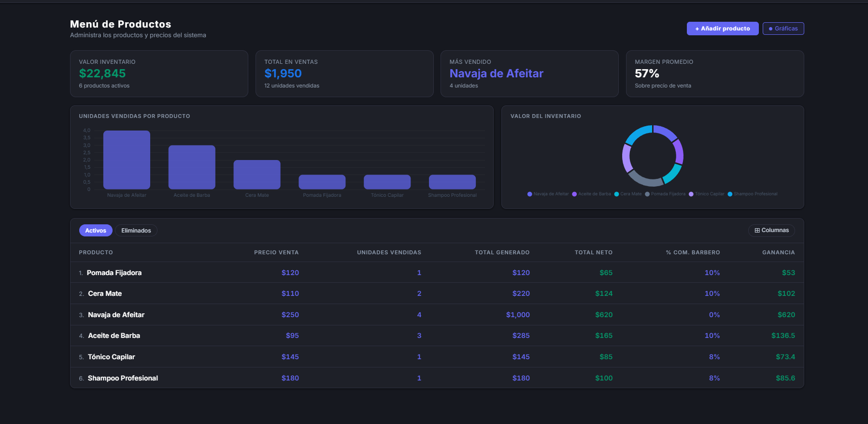This screenshot has height=424, width=868.
Task: Click the 0% commission for Navaja de Afeitar
Action: 714,315
